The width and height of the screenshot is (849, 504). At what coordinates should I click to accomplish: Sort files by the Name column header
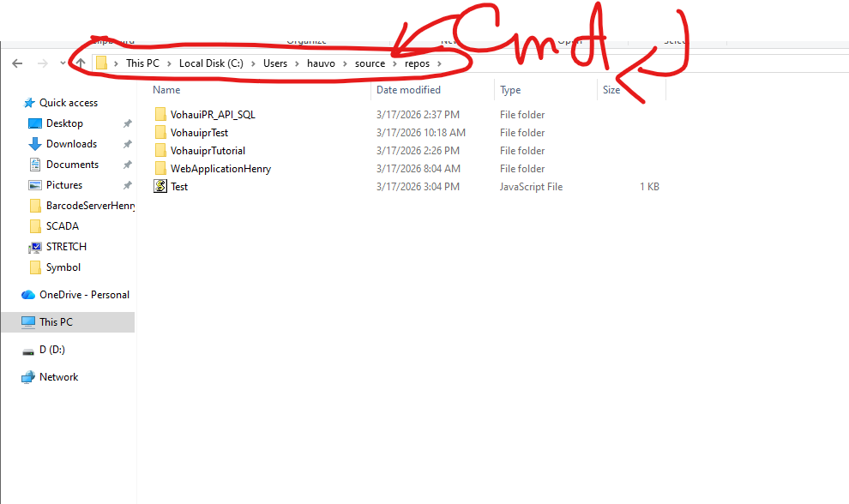pyautogui.click(x=166, y=90)
